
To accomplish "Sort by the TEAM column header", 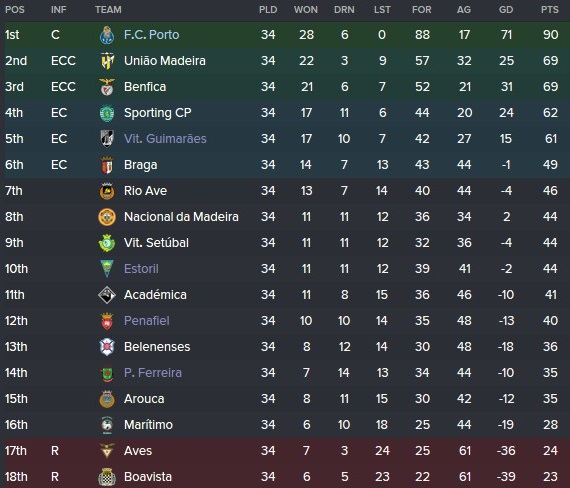I will [x=108, y=9].
